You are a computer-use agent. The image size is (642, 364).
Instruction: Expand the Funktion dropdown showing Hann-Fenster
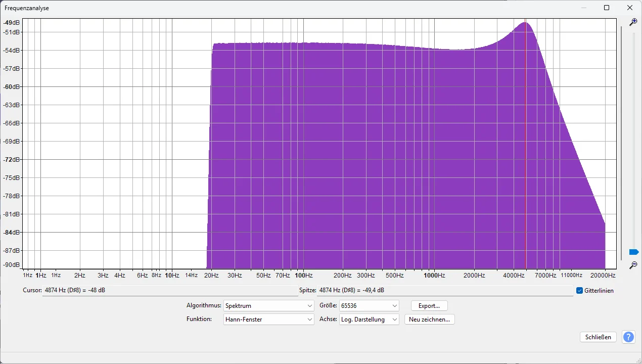pyautogui.click(x=268, y=320)
